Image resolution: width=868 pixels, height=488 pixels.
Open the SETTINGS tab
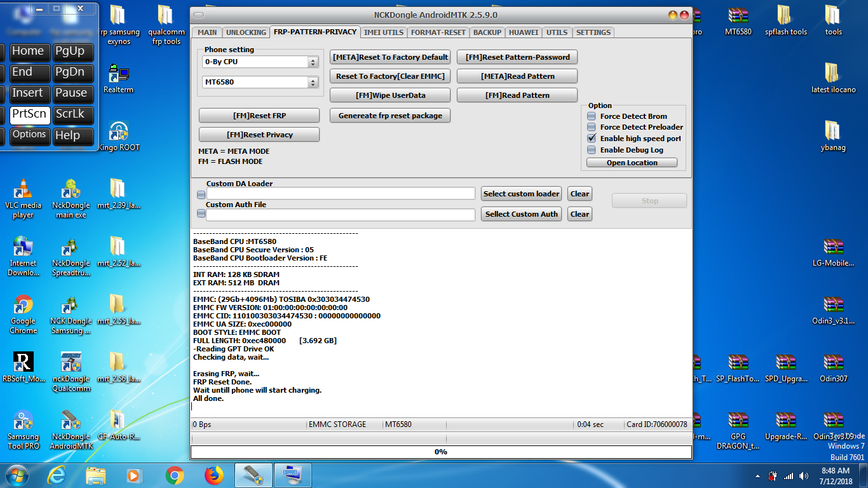point(593,32)
